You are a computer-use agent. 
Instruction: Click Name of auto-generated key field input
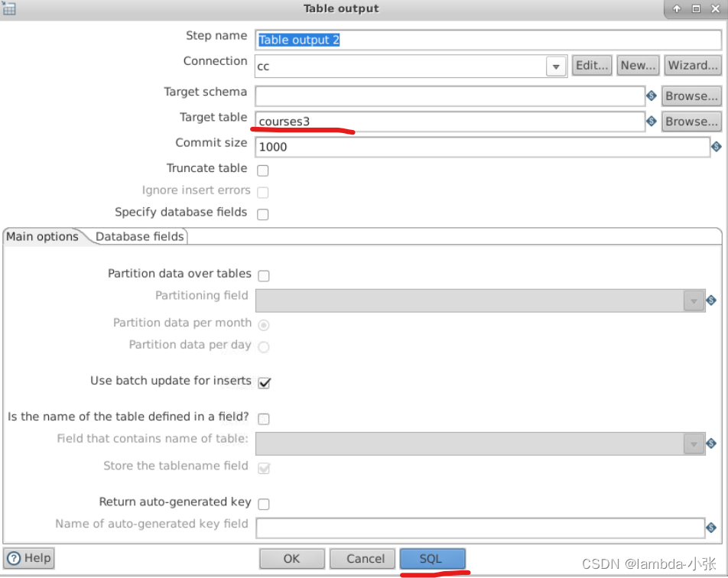[480, 528]
